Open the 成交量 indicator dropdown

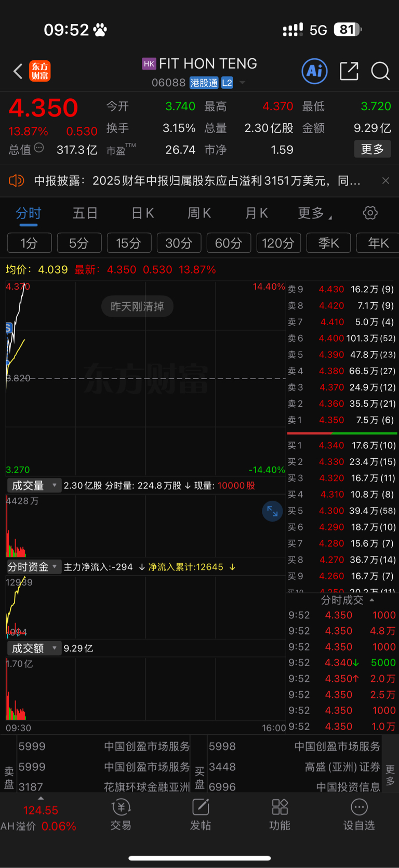[34, 485]
